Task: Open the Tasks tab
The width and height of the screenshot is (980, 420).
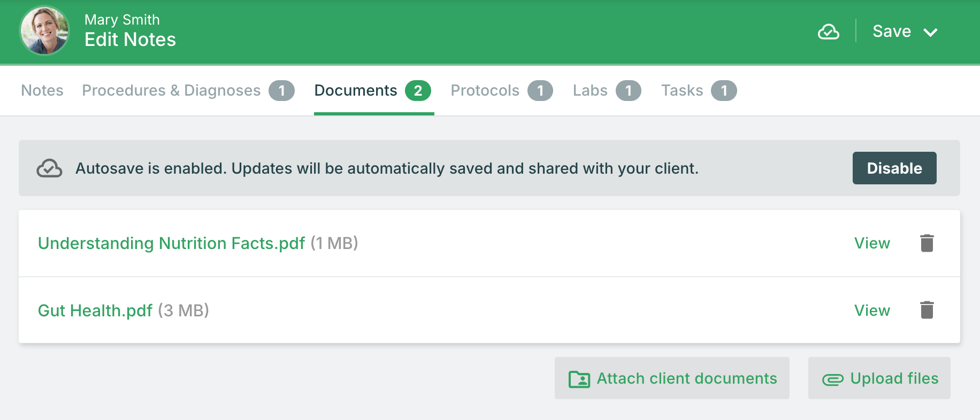Action: click(x=699, y=90)
